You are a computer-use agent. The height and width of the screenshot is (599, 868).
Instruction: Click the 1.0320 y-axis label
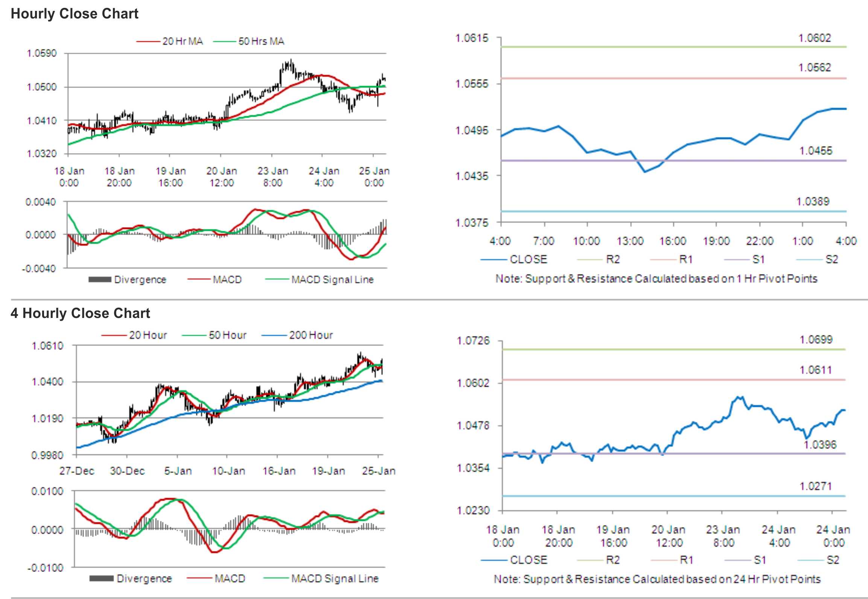(x=42, y=154)
